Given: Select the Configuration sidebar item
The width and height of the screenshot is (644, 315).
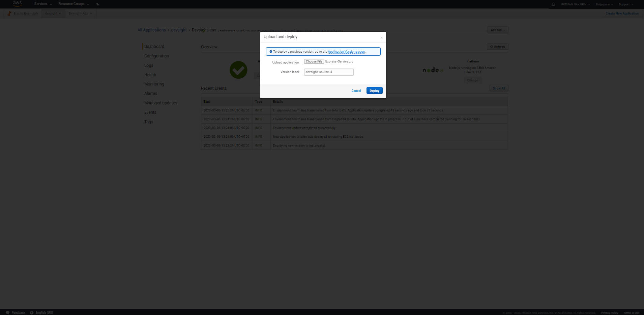Looking at the screenshot, I should pos(156,56).
